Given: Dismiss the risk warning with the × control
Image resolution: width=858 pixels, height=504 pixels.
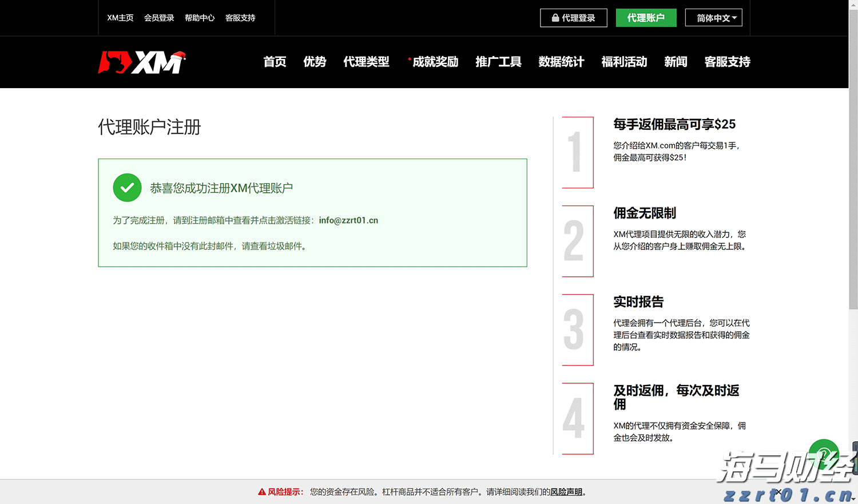Looking at the screenshot, I should point(778,491).
